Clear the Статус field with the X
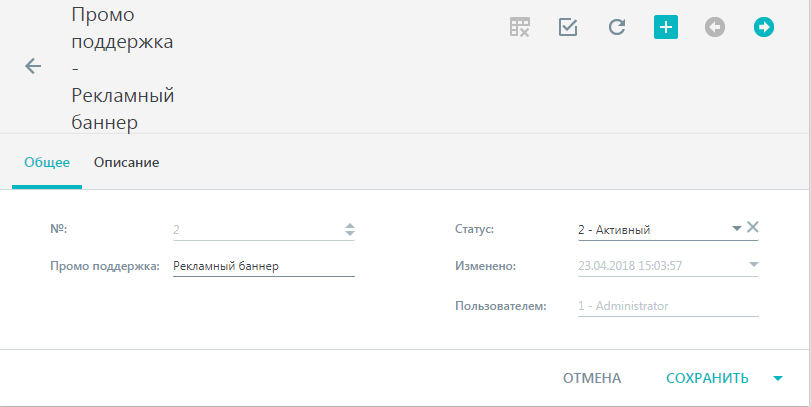The image size is (811, 407). coord(753,227)
